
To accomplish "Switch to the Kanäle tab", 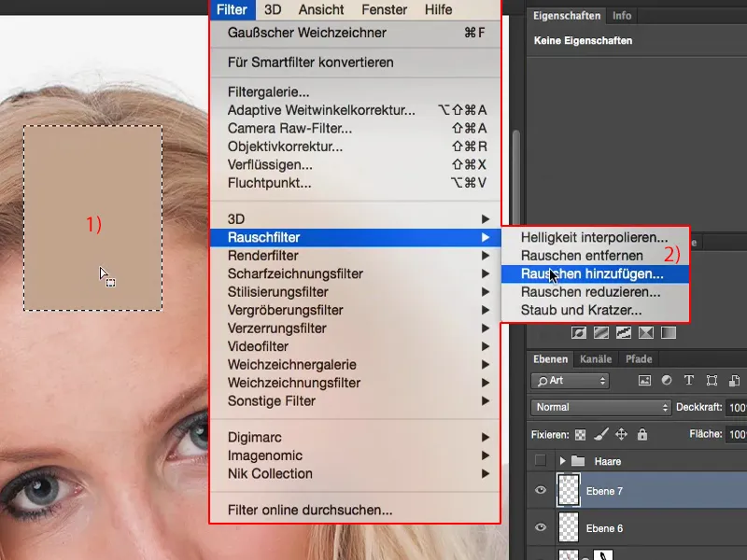I will coord(596,358).
